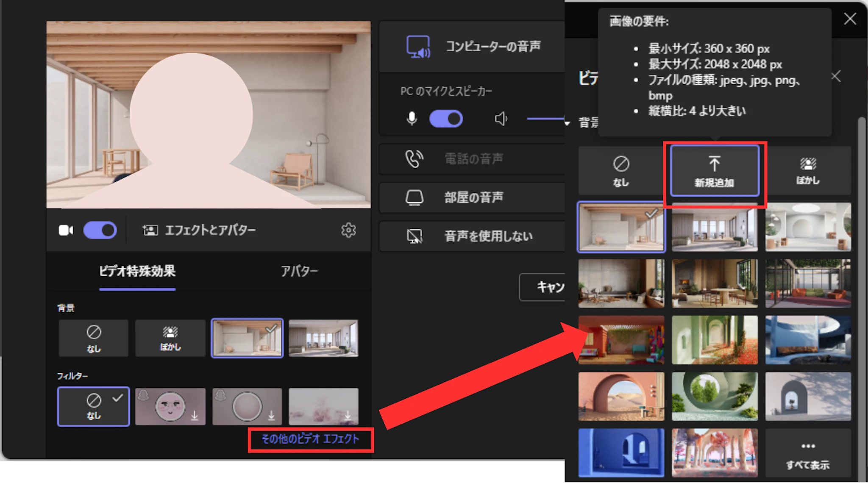
Task: Open video device settings gear icon
Action: click(348, 230)
